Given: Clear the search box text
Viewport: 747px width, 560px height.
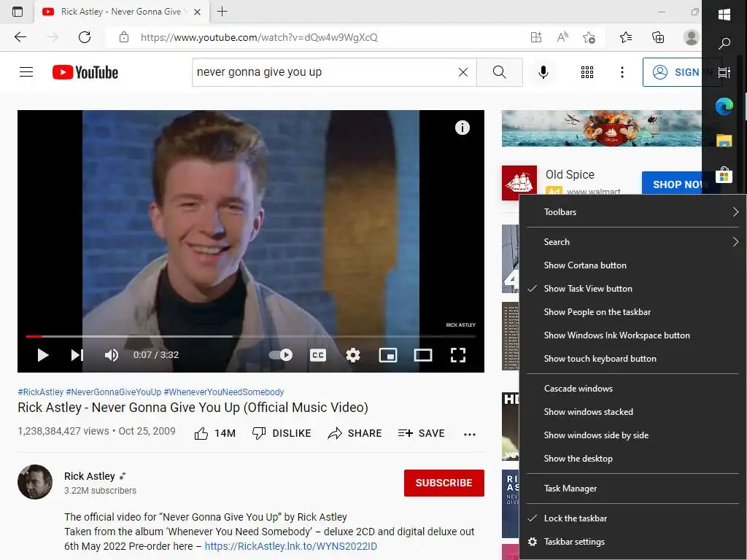Looking at the screenshot, I should coord(463,72).
